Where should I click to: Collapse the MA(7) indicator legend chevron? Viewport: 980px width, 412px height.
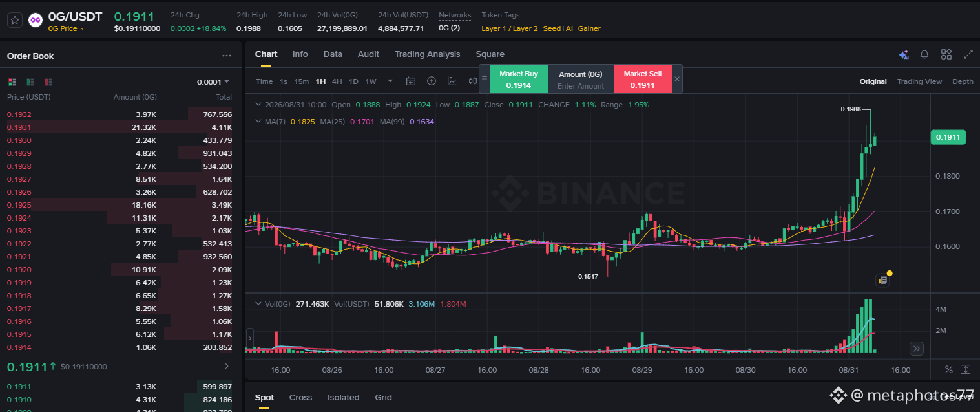[258, 122]
